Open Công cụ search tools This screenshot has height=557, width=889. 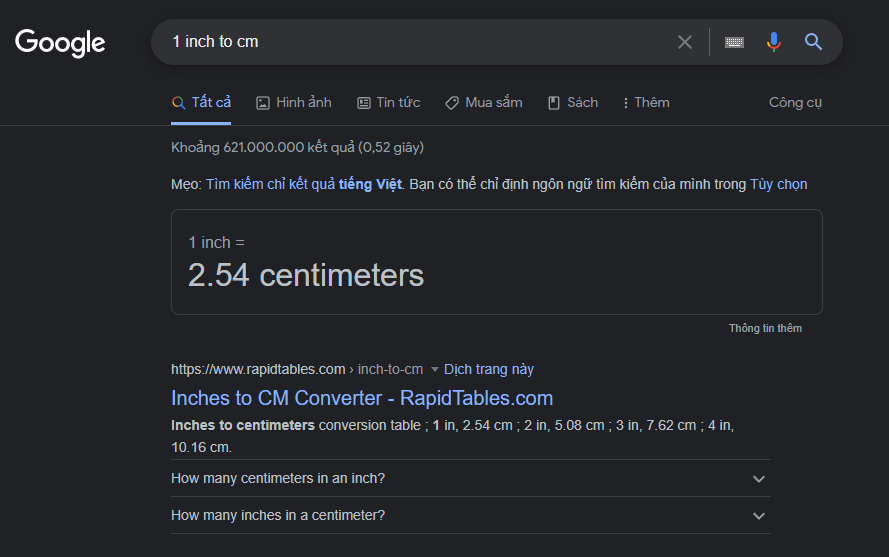pyautogui.click(x=795, y=103)
